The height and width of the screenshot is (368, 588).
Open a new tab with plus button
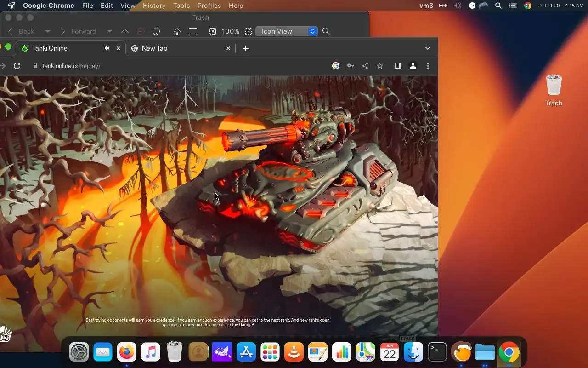point(246,48)
